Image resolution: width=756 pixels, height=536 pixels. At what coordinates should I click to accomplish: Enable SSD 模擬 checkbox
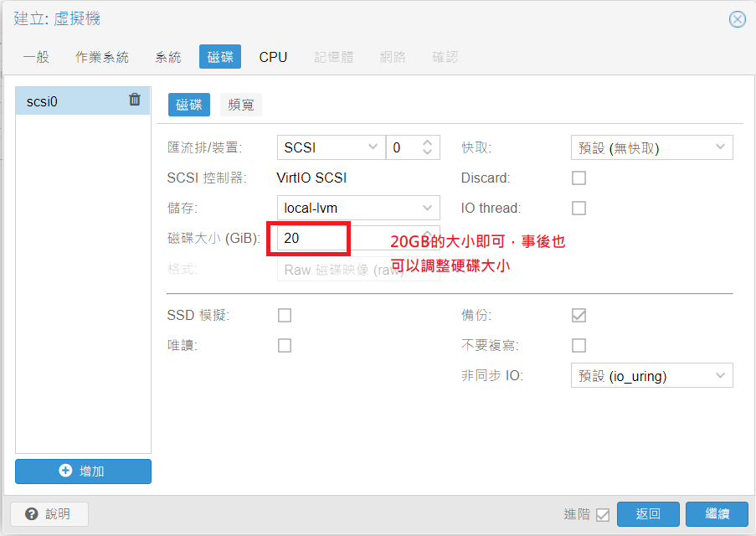pyautogui.click(x=285, y=315)
